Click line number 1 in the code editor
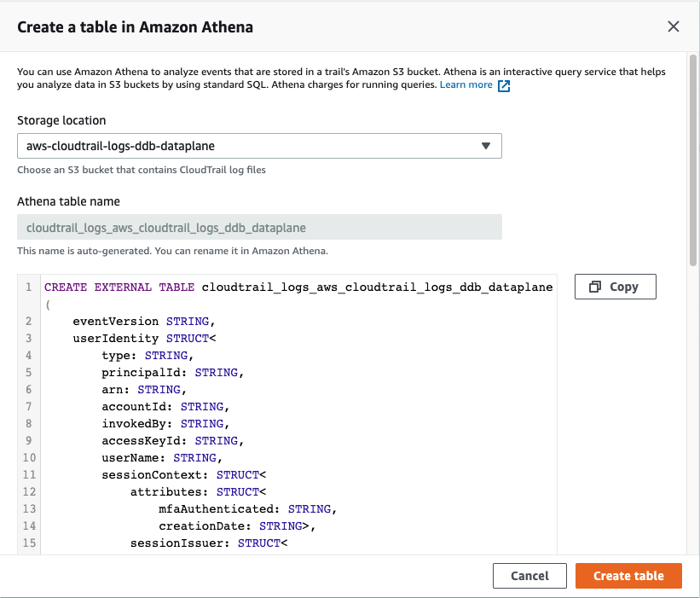This screenshot has height=598, width=700. pyautogui.click(x=28, y=287)
